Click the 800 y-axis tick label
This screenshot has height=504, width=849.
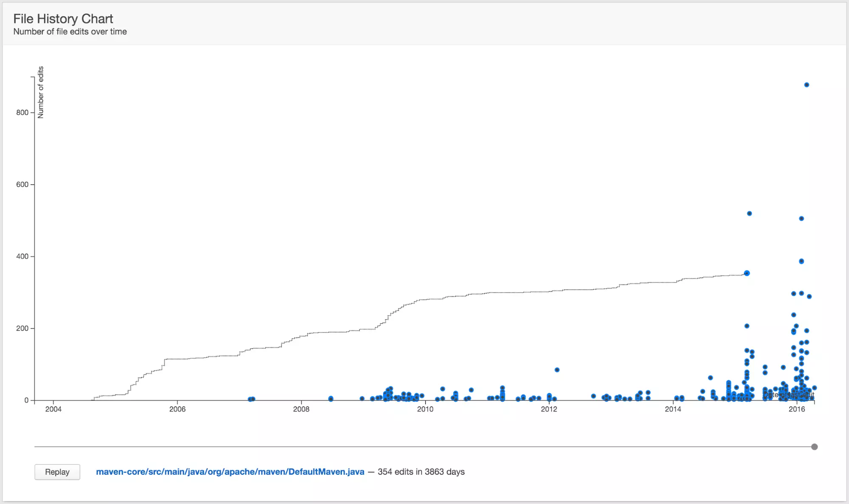pyautogui.click(x=23, y=113)
